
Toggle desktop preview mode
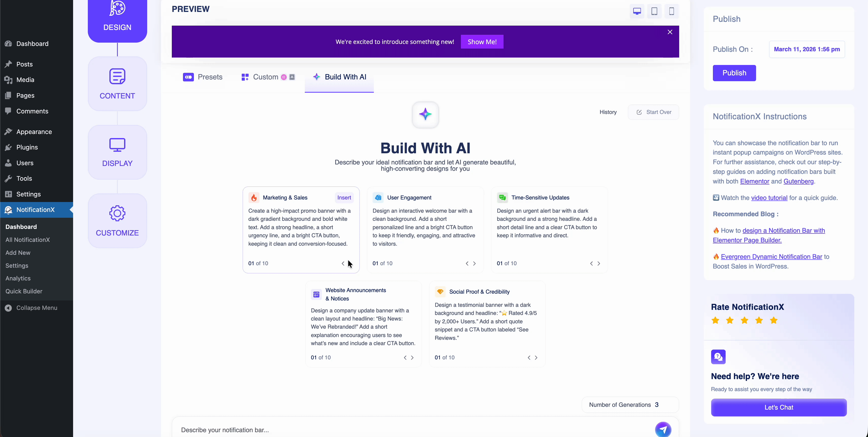[x=637, y=11]
